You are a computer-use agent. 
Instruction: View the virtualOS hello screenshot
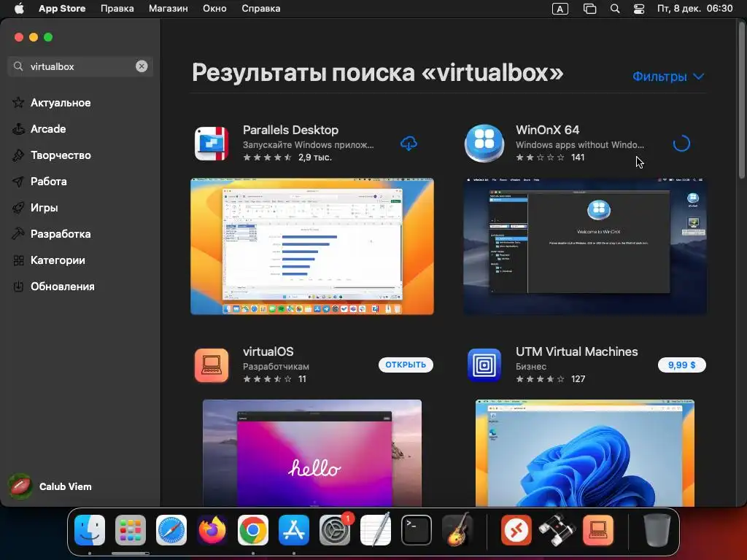[x=312, y=453]
